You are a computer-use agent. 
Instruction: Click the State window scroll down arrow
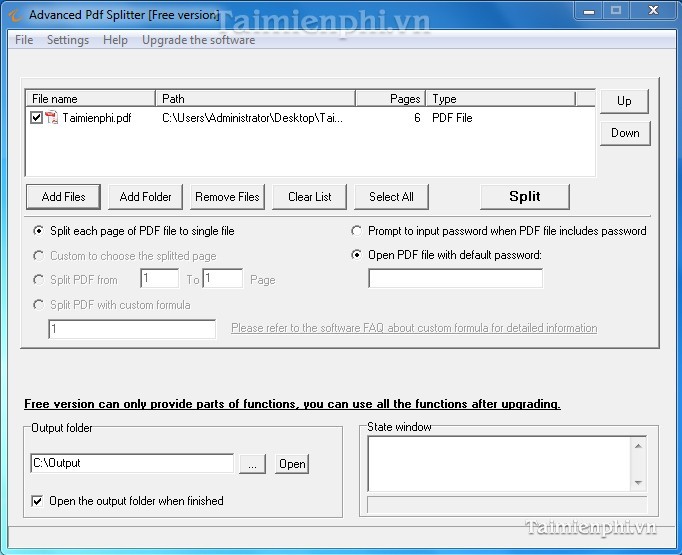639,482
